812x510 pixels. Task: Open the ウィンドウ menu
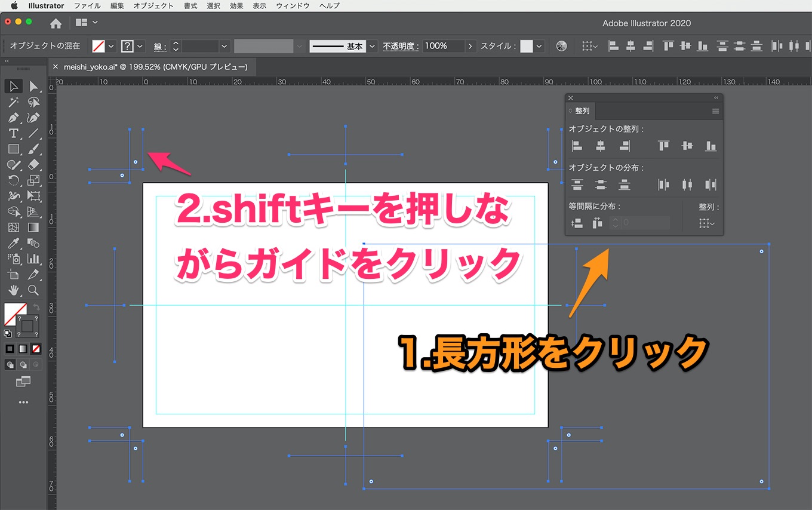(x=293, y=5)
